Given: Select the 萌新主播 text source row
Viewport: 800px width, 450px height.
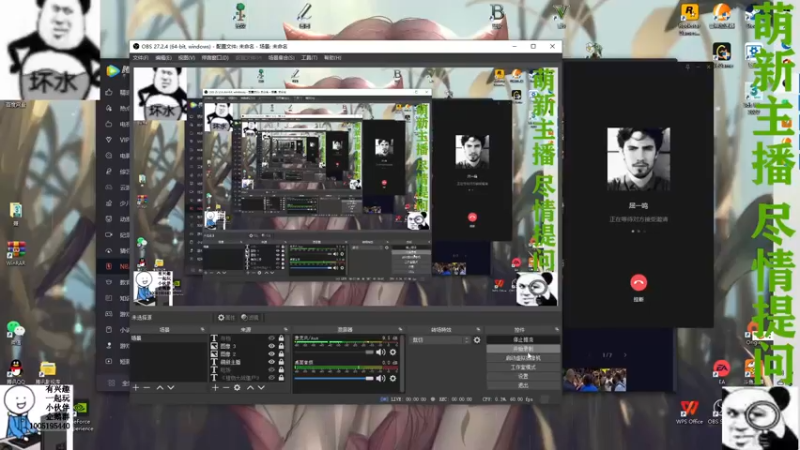Looking at the screenshot, I should pyautogui.click(x=248, y=362).
